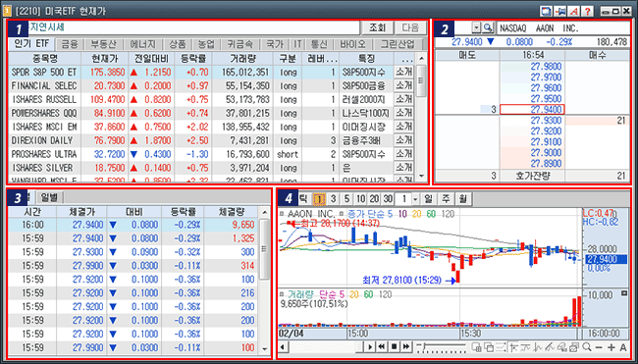Click the pin window icon in title bar

coord(559,11)
